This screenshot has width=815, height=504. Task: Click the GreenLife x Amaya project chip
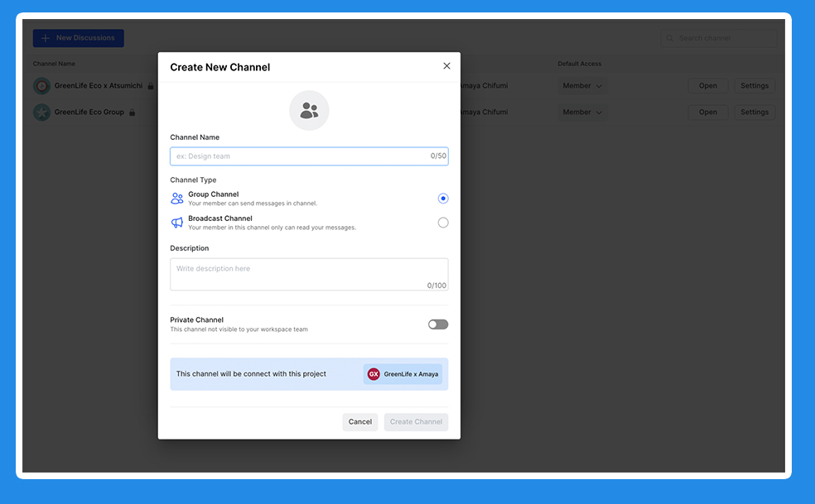(x=403, y=374)
